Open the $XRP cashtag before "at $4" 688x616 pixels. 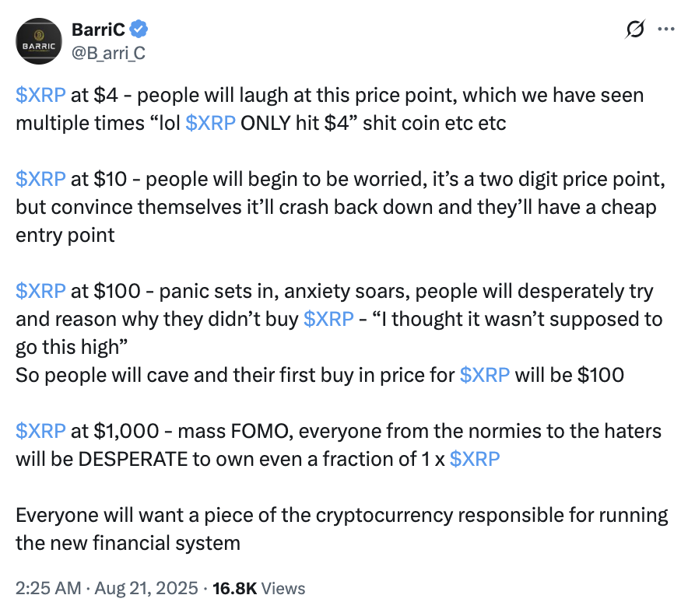[x=40, y=95]
